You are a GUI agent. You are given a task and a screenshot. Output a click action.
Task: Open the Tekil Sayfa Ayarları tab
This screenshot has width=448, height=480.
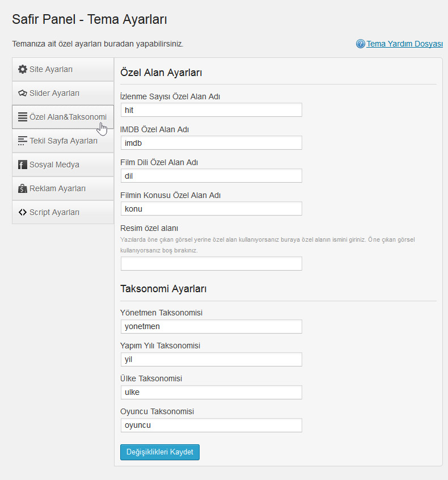[63, 141]
